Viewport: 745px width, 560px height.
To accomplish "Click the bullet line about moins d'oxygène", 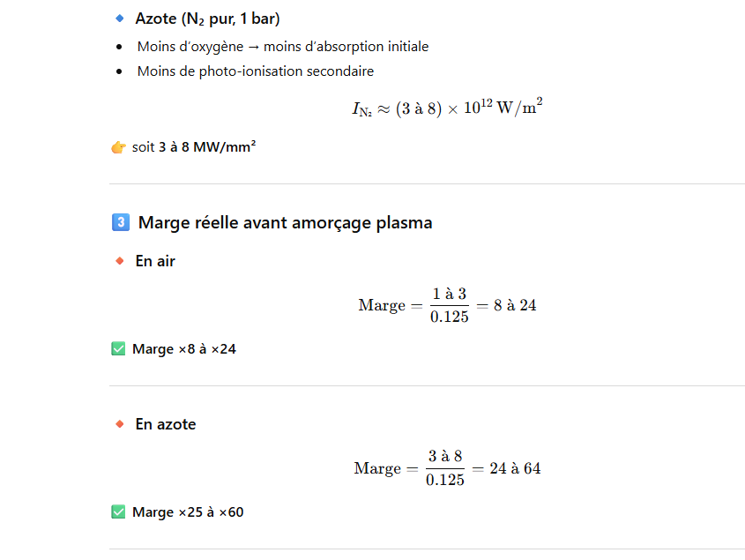I will click(x=282, y=47).
